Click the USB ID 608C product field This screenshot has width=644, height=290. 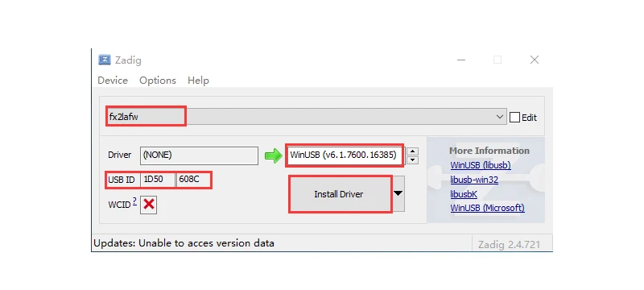click(194, 180)
